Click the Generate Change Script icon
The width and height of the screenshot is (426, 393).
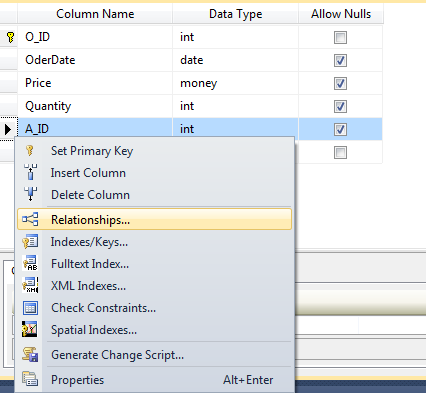point(30,354)
